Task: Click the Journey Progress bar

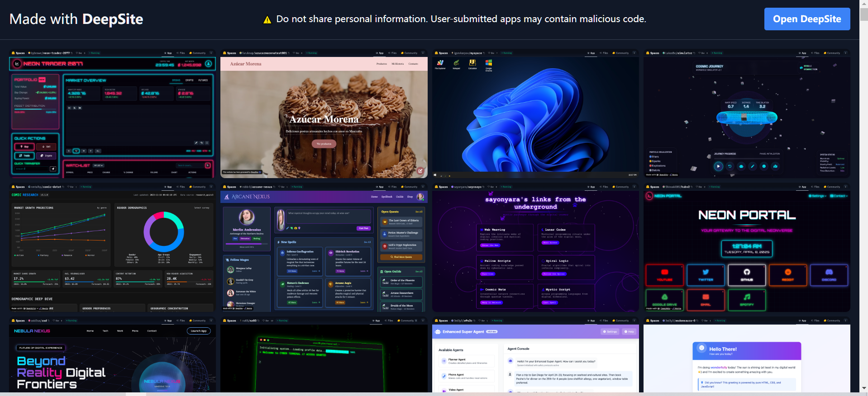Action: pos(747,159)
